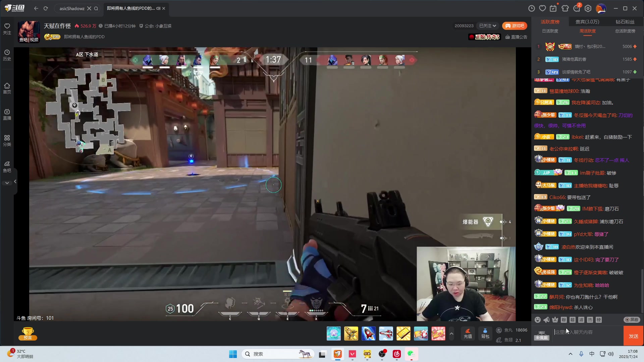The image size is (644, 362).
Task: Toggle the 粉 fan badge filter button
Action: 564,320
